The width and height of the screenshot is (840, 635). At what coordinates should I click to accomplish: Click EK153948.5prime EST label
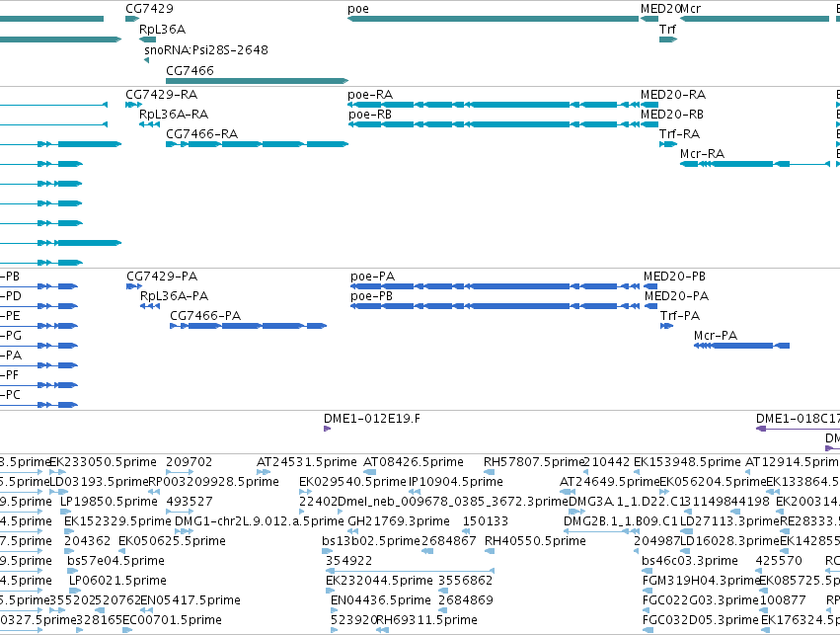687,462
